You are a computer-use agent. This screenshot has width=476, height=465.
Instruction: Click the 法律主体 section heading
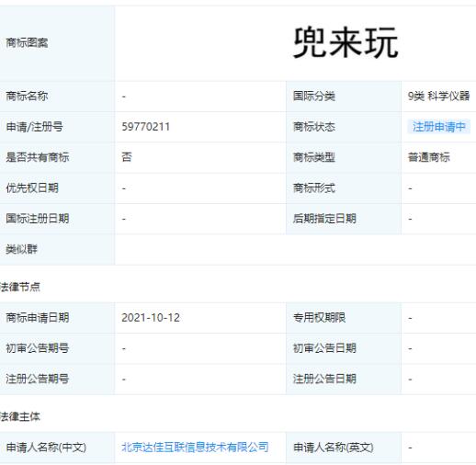(x=20, y=416)
